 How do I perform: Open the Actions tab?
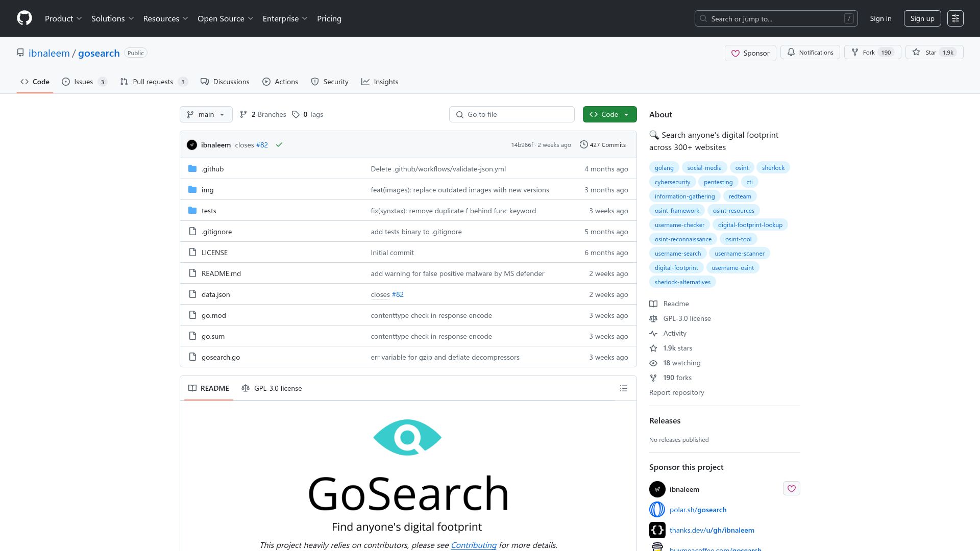point(280,82)
